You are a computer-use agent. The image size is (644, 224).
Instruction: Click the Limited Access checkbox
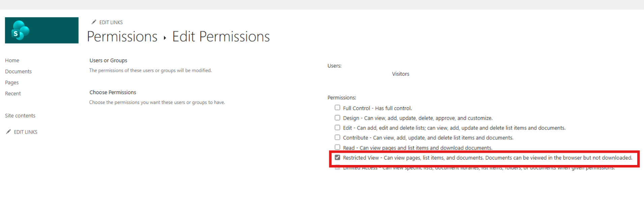coord(337,167)
